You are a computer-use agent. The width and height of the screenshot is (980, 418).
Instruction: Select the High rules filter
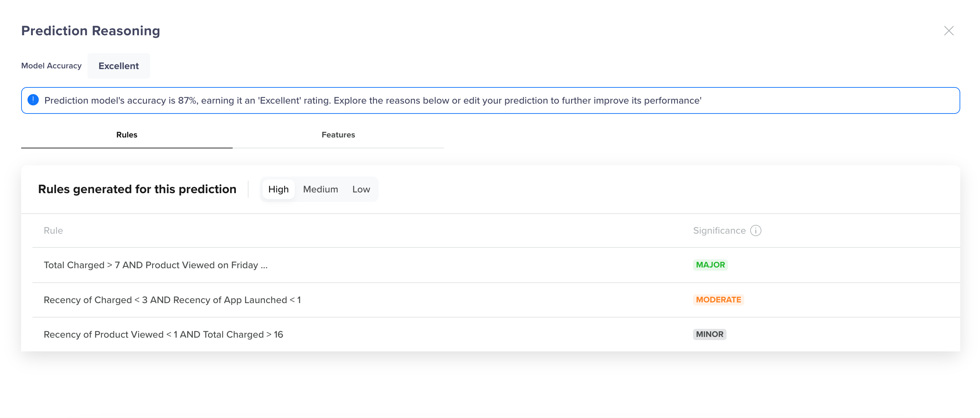pos(278,189)
